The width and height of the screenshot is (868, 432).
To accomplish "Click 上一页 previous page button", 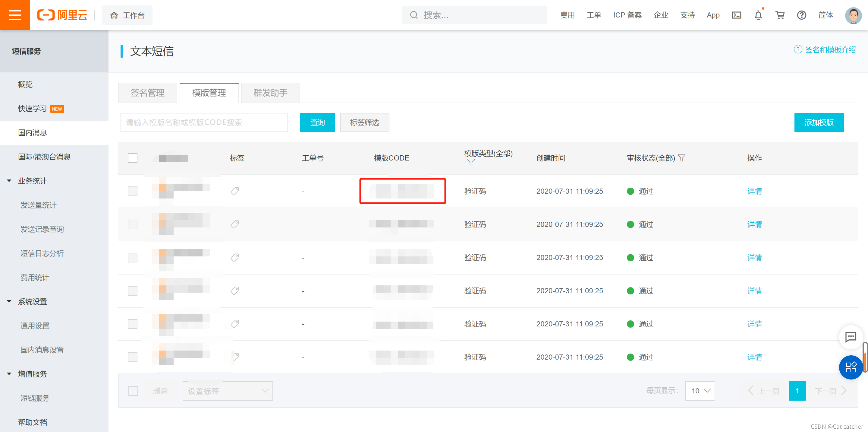I will (x=764, y=391).
